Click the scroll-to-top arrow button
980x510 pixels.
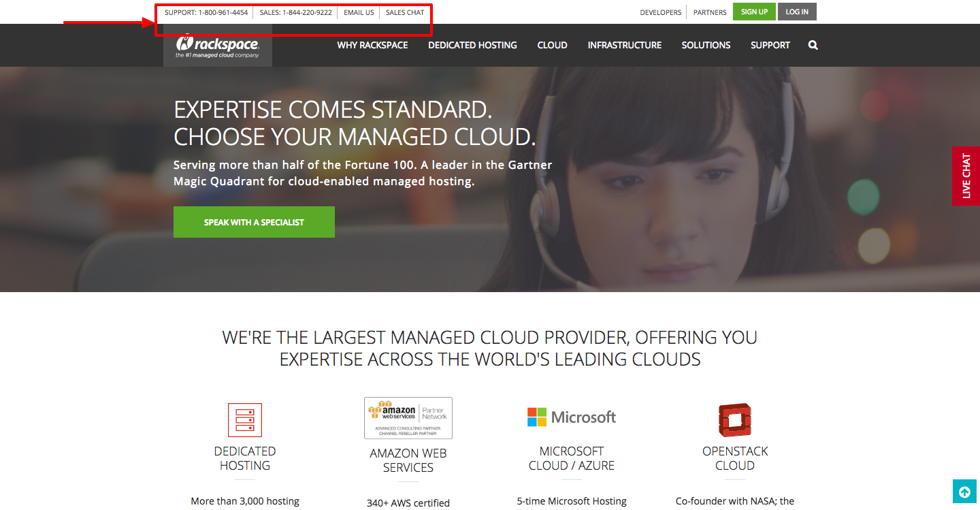point(964,492)
